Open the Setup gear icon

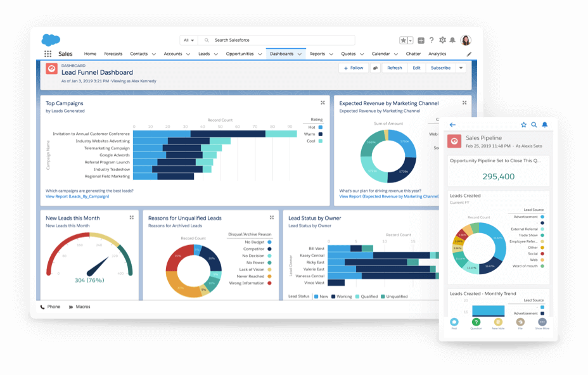[442, 40]
